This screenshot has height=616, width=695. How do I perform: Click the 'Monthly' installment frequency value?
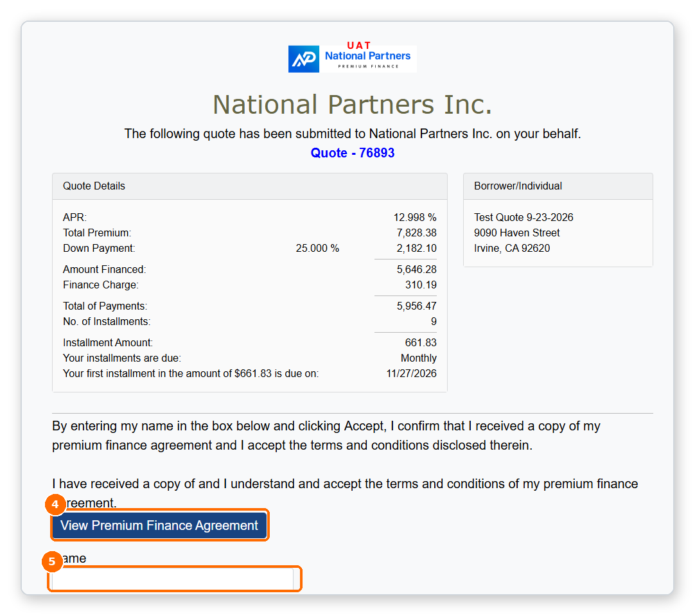pyautogui.click(x=419, y=358)
